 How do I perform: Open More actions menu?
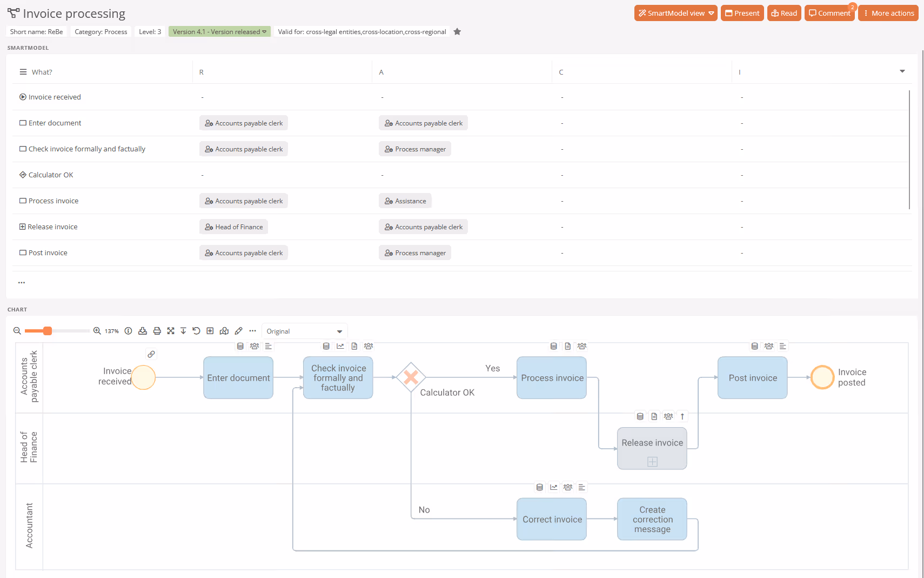click(x=888, y=14)
